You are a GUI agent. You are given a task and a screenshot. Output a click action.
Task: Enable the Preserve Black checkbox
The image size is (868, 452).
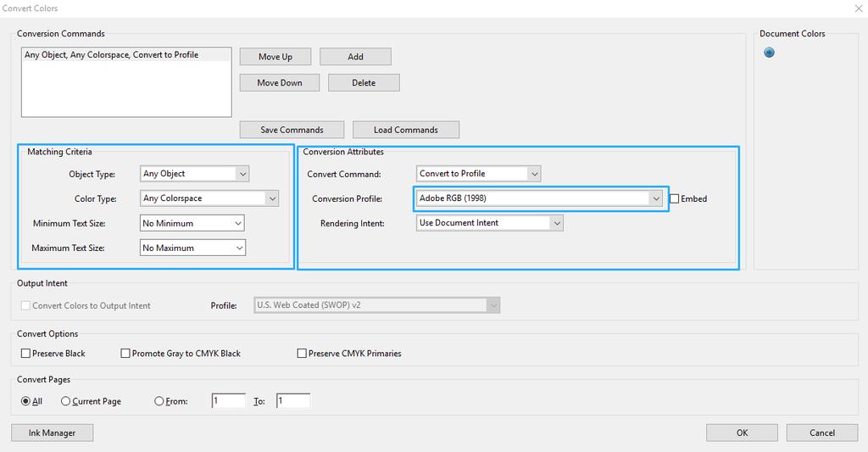25,354
